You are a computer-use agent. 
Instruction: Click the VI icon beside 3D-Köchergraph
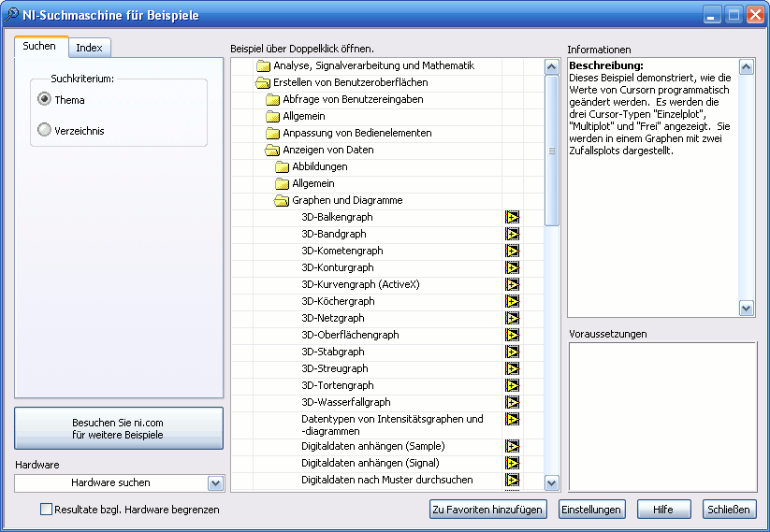point(512,301)
